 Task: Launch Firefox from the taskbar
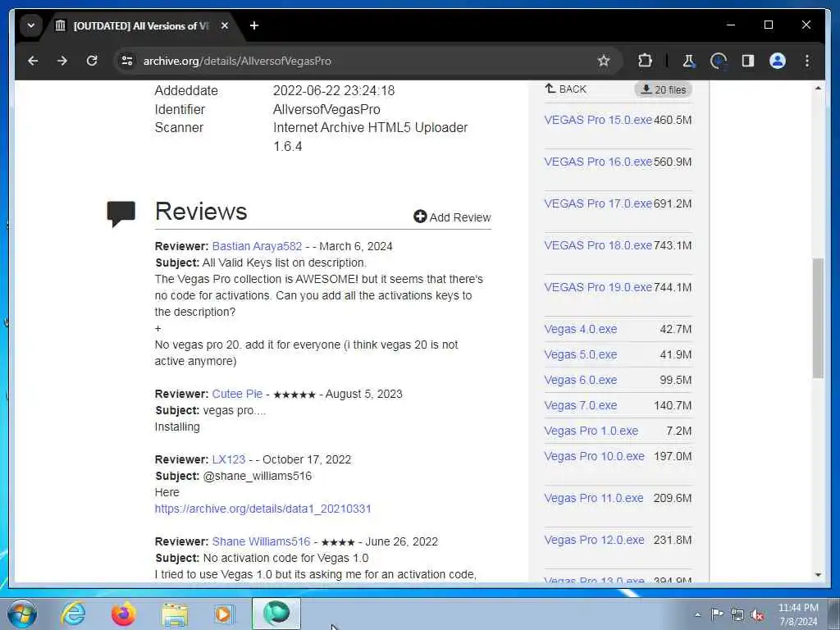pos(123,614)
